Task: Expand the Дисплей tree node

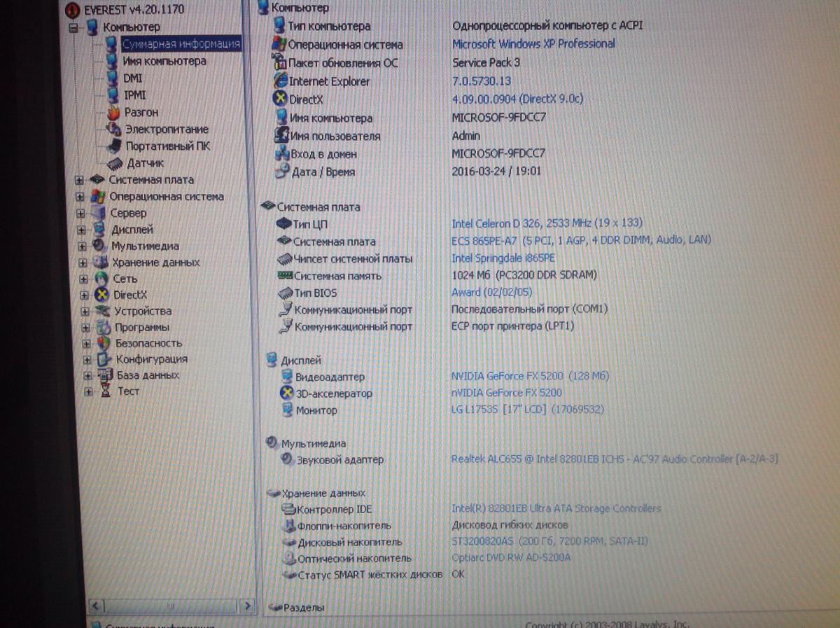Action: [82, 230]
